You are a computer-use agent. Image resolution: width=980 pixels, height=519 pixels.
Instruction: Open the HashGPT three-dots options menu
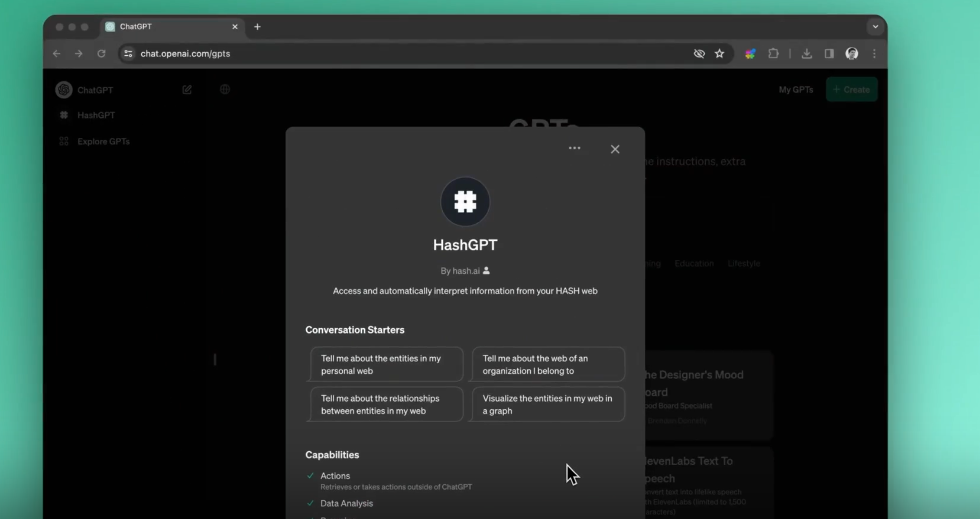(574, 148)
